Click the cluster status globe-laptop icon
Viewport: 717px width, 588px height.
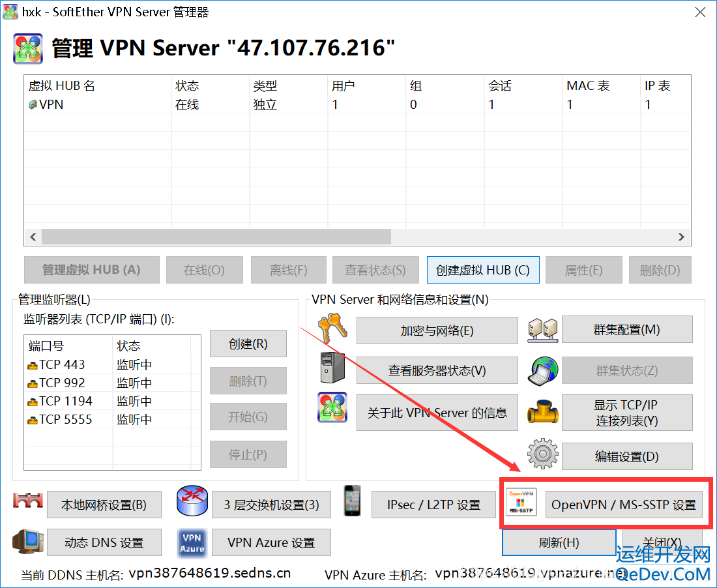pos(542,372)
